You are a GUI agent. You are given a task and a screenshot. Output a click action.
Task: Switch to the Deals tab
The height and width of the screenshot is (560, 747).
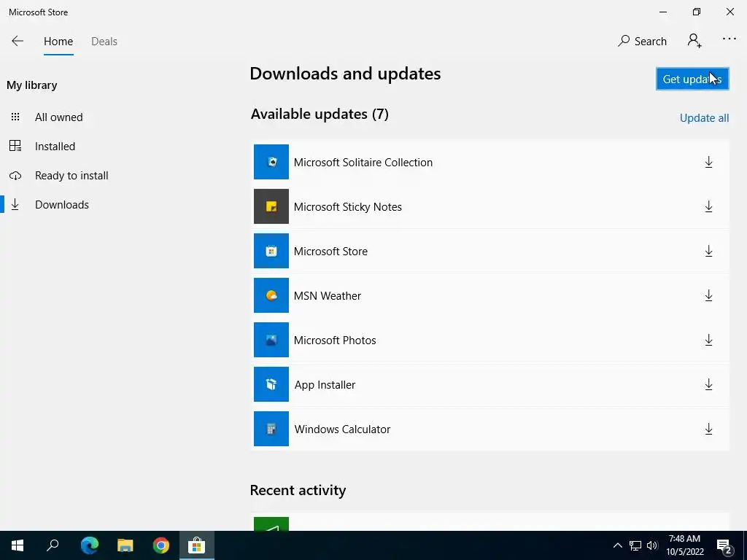point(104,42)
